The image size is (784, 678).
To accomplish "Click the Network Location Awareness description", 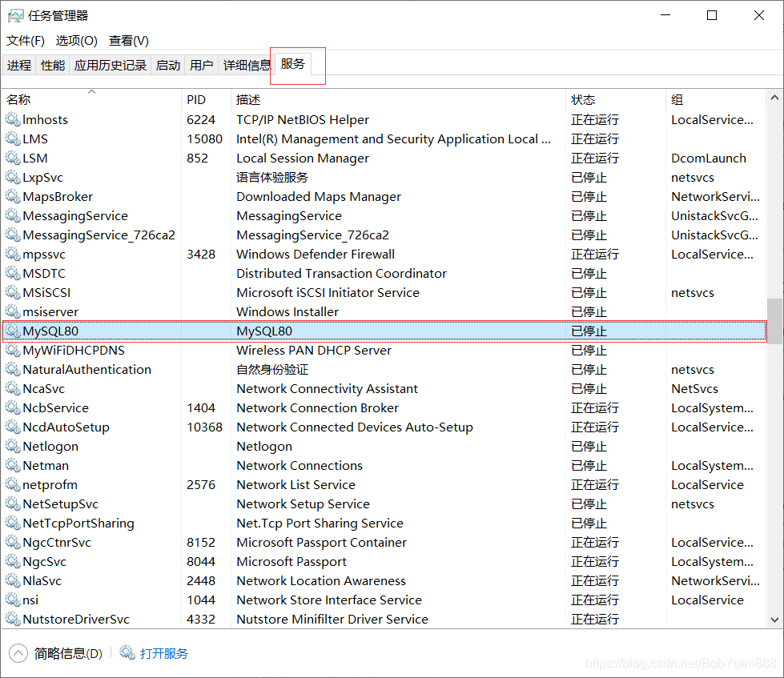I will click(321, 581).
